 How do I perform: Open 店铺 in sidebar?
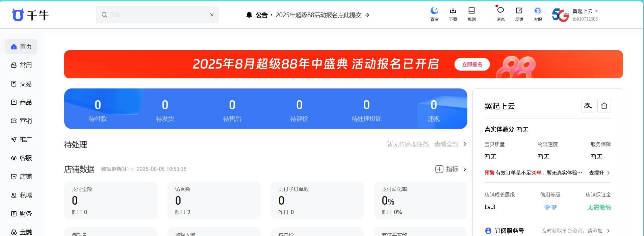tap(21, 177)
